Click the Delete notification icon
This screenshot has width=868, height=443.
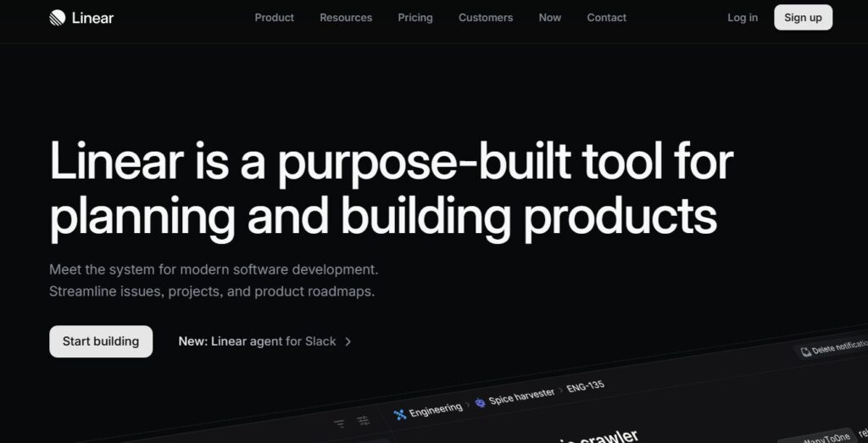(x=805, y=352)
